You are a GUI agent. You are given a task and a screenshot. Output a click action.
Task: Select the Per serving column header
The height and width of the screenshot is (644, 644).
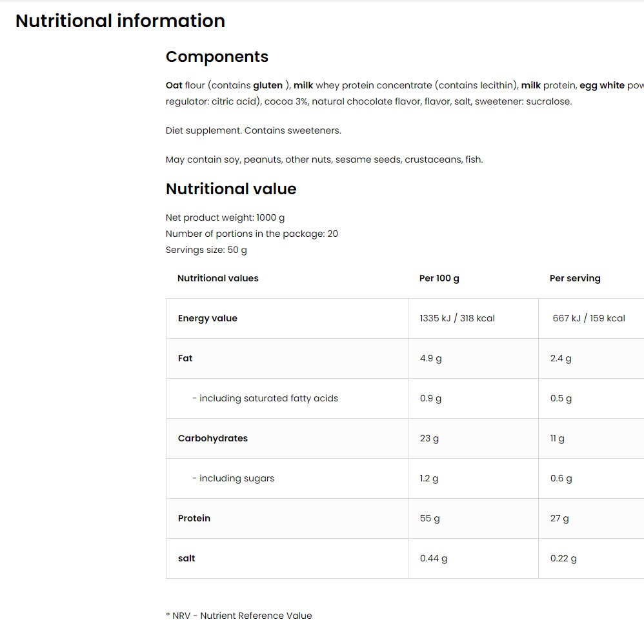coord(575,279)
